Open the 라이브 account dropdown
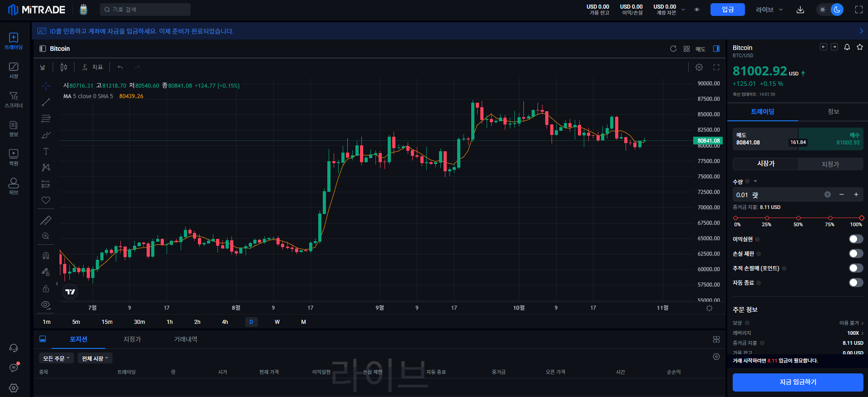The image size is (868, 397). (769, 10)
